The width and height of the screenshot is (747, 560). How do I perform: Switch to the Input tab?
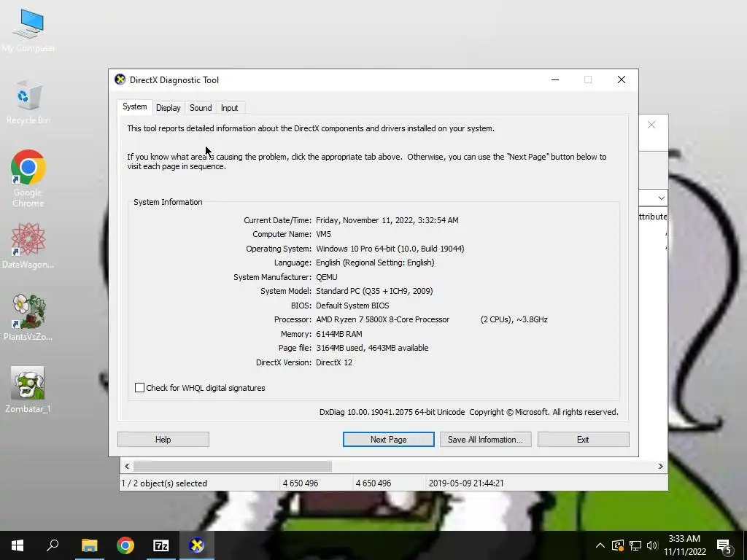click(x=229, y=108)
